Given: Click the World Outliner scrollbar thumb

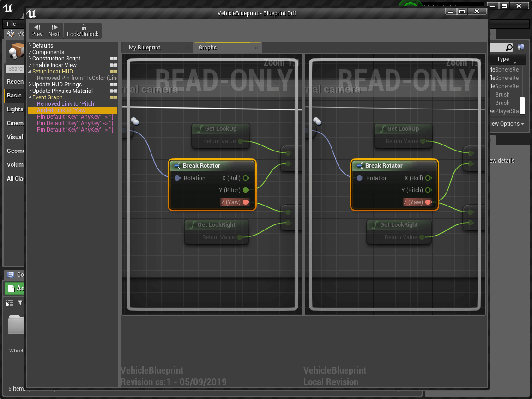Looking at the screenshot, I should (522, 106).
